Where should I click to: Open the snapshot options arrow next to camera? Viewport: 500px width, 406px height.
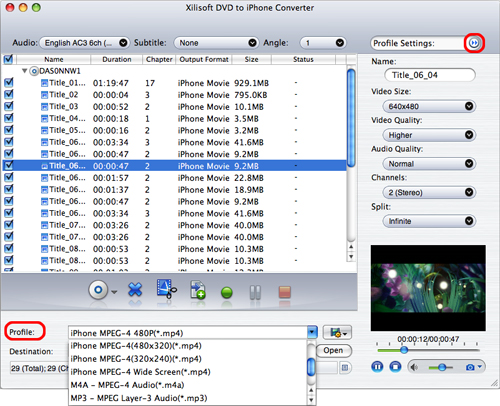click(480, 367)
